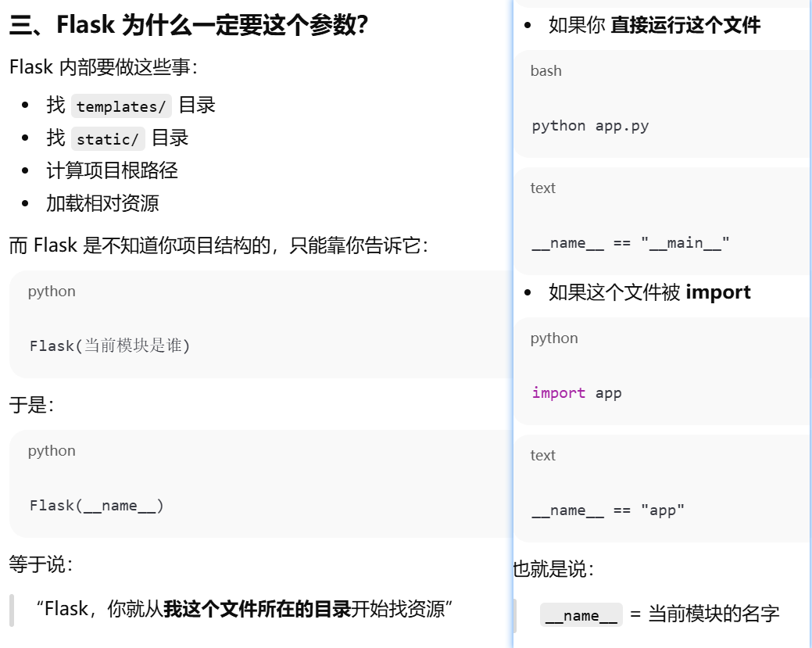
Task: Click the text '等于说:'
Action: pos(41,564)
